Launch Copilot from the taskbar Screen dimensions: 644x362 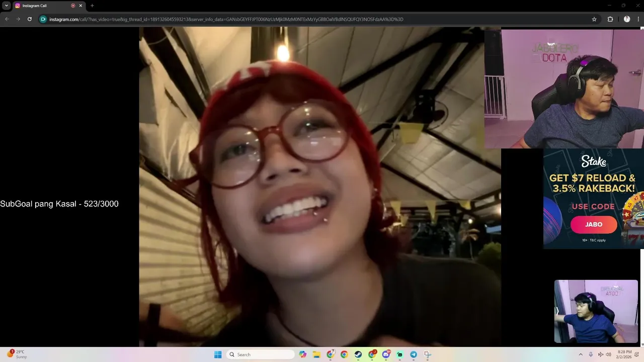[302, 354]
